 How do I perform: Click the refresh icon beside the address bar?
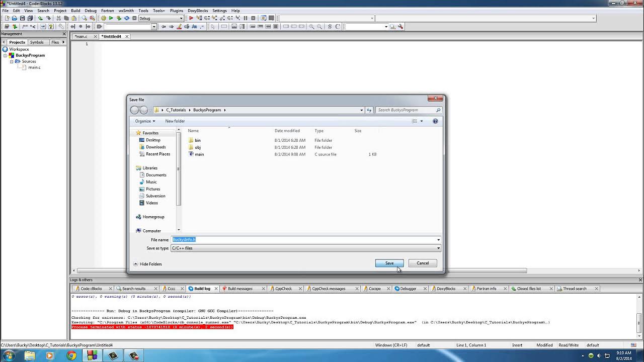coord(369,110)
